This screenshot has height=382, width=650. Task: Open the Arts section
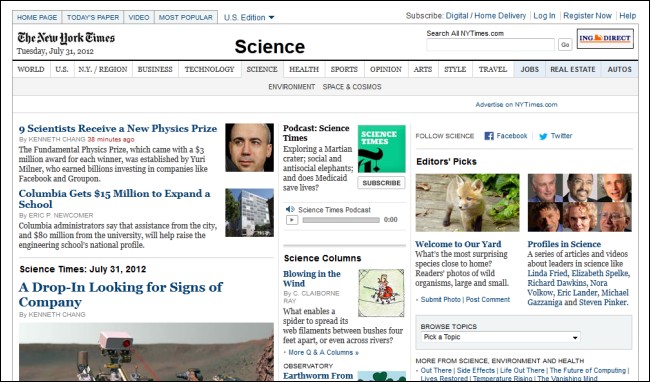click(423, 69)
